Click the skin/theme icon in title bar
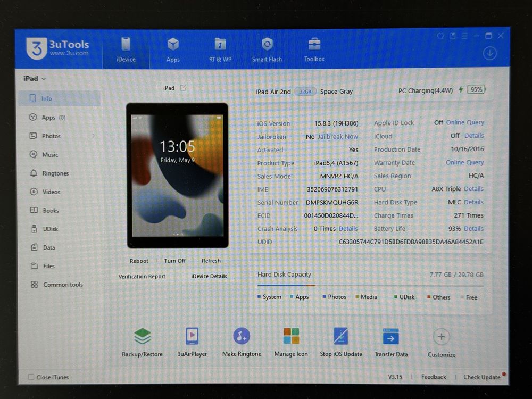This screenshot has width=532, height=399. [440, 36]
